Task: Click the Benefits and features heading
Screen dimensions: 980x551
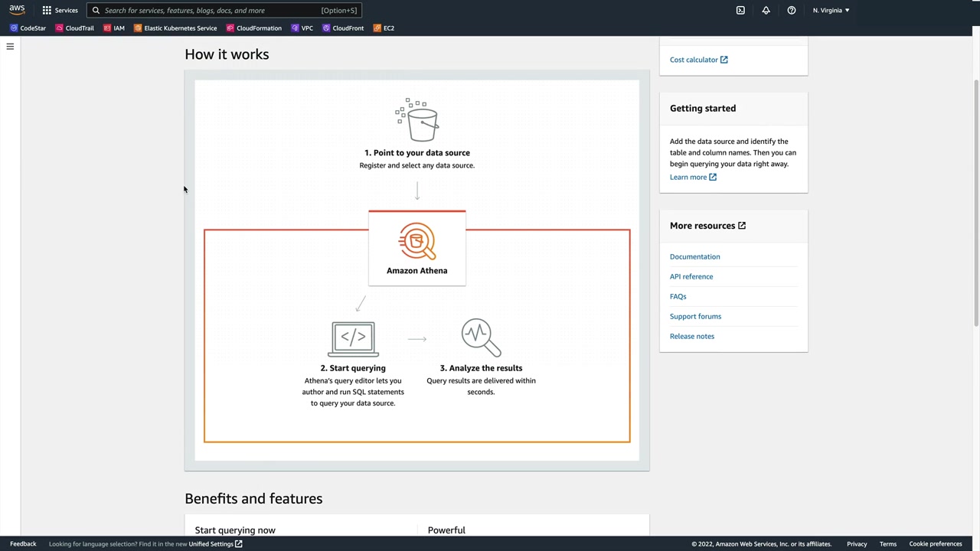Action: click(253, 499)
